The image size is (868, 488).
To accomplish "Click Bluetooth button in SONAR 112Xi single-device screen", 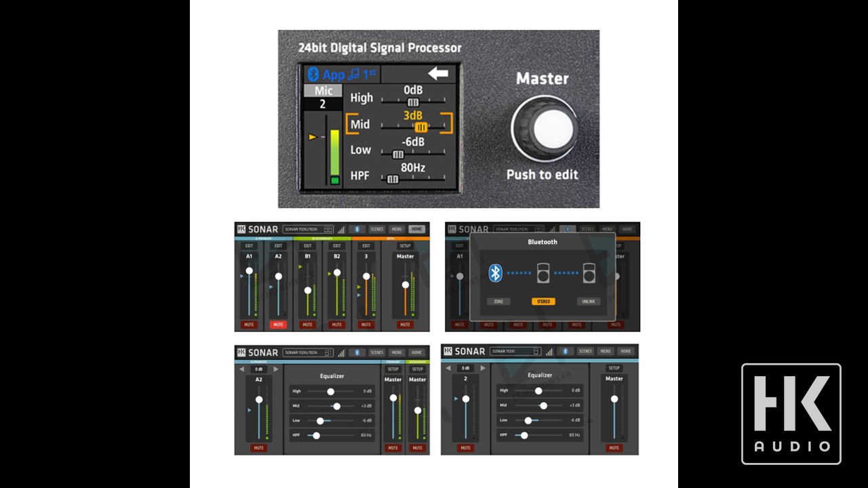I will (x=566, y=351).
